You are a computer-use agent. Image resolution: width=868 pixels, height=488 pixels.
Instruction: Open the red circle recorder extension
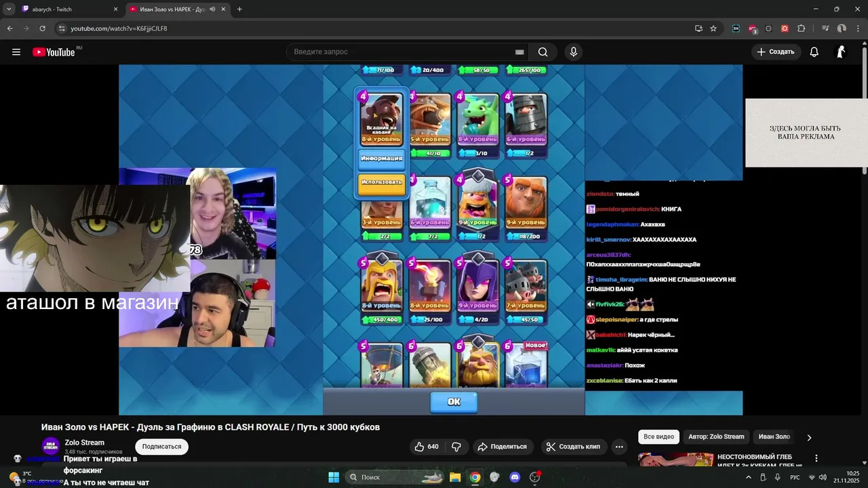(x=785, y=28)
